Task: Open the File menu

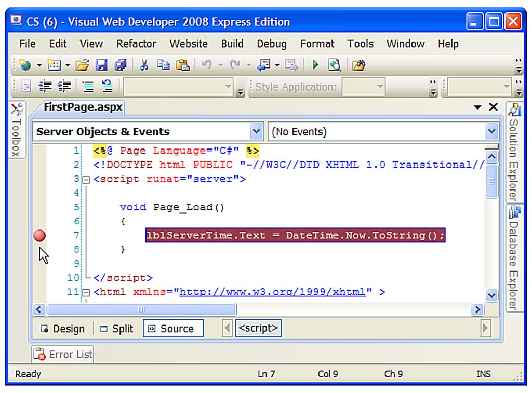Action: [x=27, y=44]
